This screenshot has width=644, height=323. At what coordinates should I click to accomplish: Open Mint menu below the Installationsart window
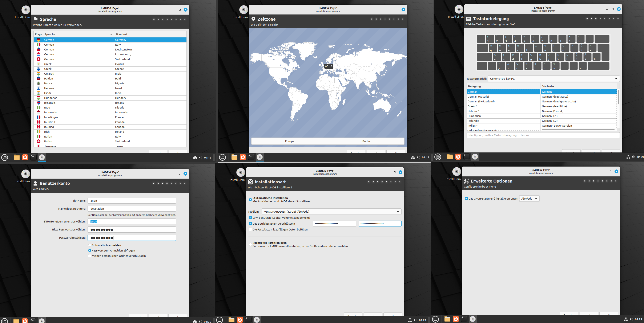(220, 320)
